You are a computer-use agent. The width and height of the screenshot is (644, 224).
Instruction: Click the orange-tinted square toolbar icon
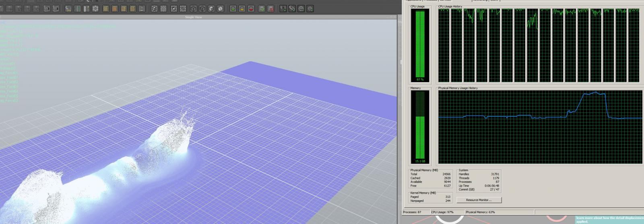pos(115,8)
